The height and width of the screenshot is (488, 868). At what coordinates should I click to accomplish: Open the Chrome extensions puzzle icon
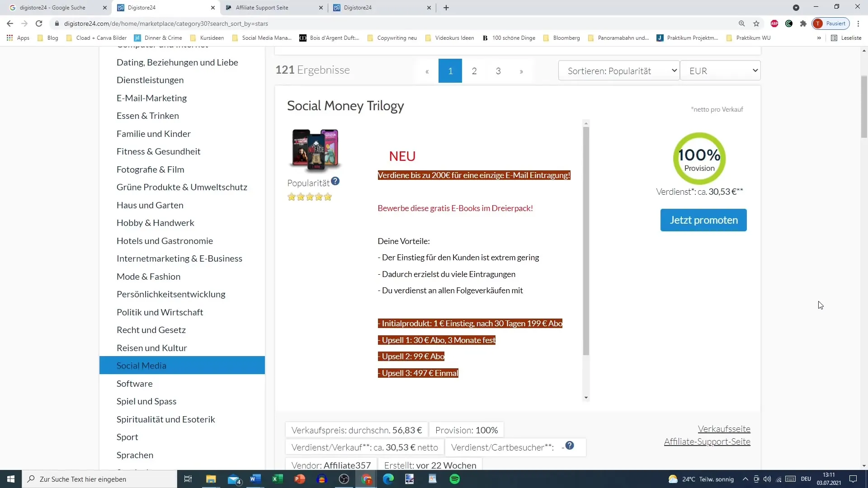803,23
